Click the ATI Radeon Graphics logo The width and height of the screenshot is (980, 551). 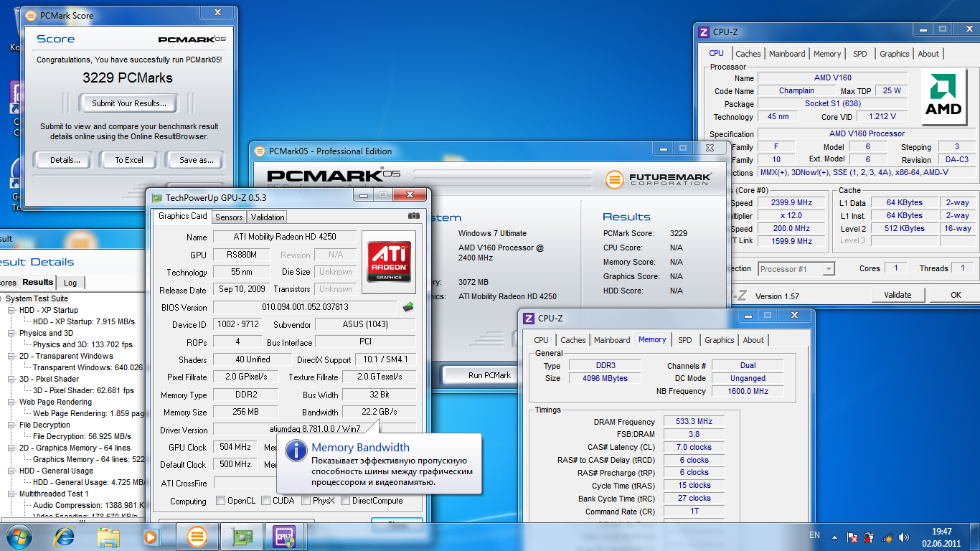click(x=390, y=260)
